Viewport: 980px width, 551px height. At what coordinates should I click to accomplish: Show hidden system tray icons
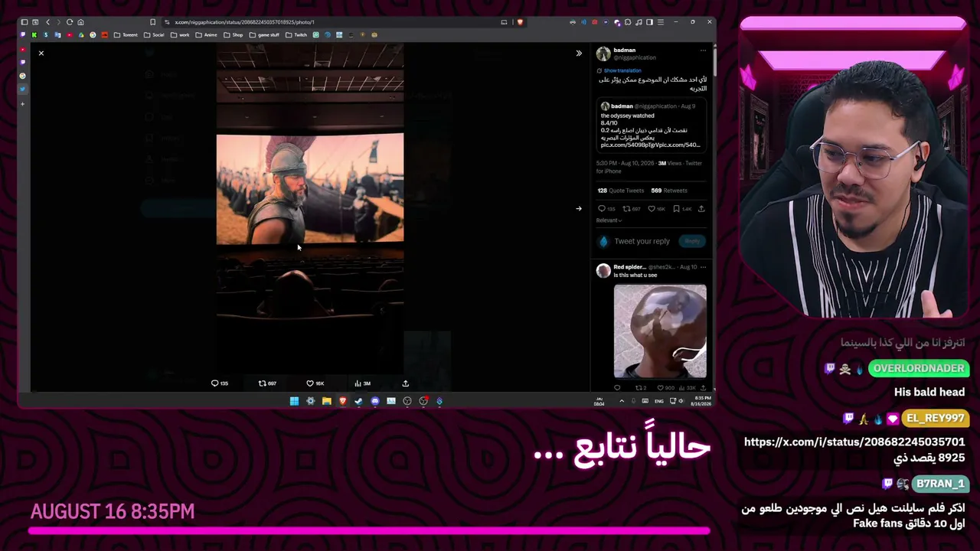click(x=622, y=401)
